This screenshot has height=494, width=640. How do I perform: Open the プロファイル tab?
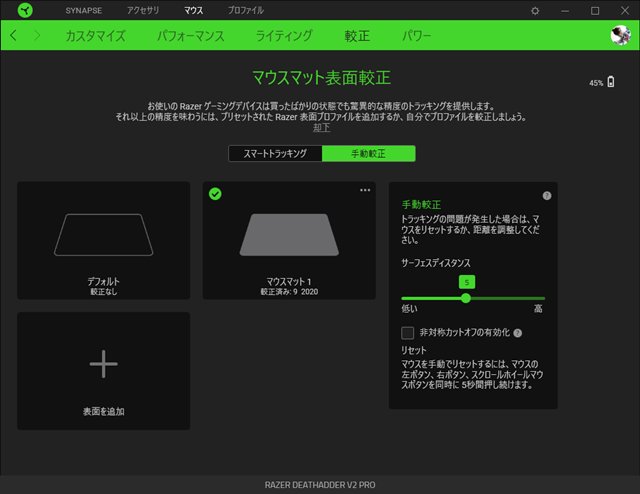[x=246, y=11]
